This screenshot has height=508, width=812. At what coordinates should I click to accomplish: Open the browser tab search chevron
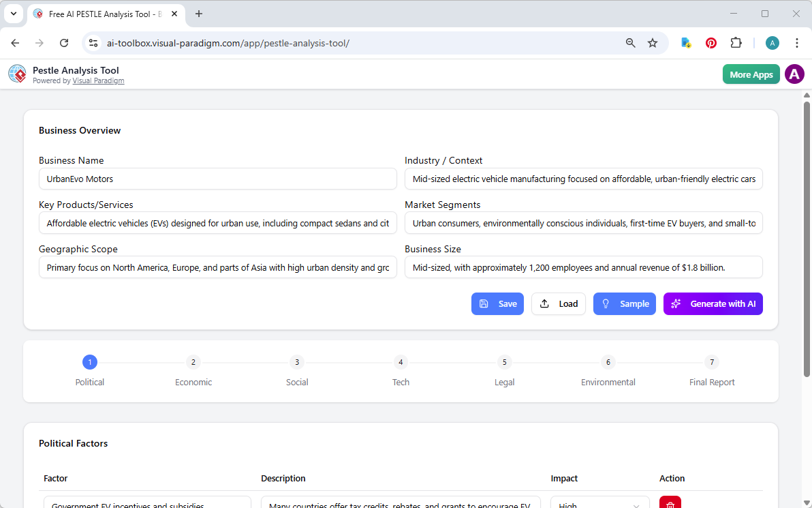13,14
